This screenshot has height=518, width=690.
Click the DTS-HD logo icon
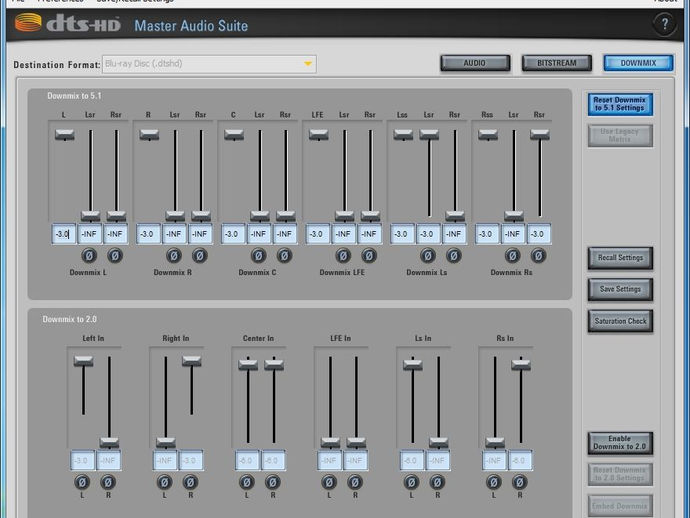point(28,22)
